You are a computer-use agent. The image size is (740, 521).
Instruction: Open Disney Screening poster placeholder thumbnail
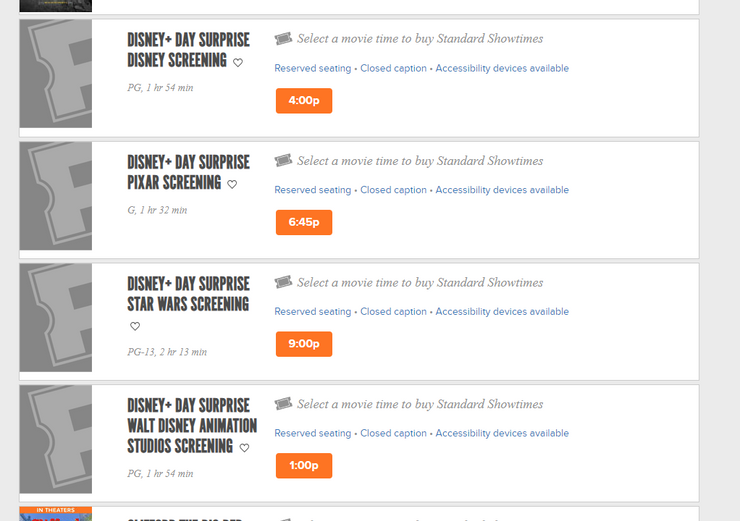(56, 73)
